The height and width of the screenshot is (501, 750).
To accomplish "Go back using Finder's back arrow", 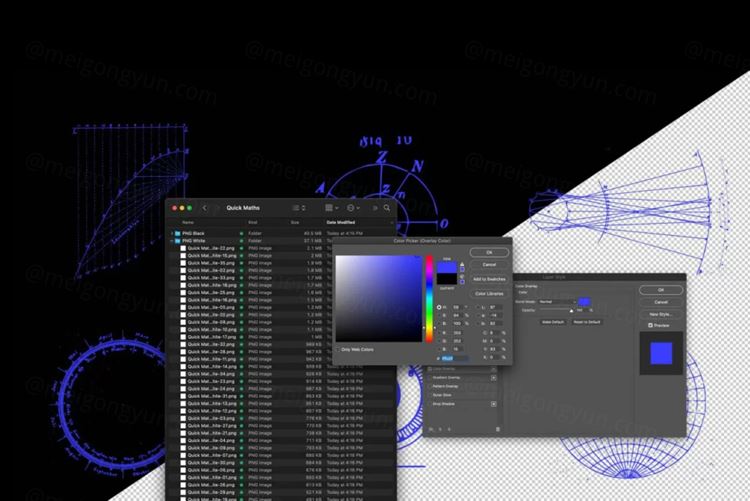I will coord(205,208).
